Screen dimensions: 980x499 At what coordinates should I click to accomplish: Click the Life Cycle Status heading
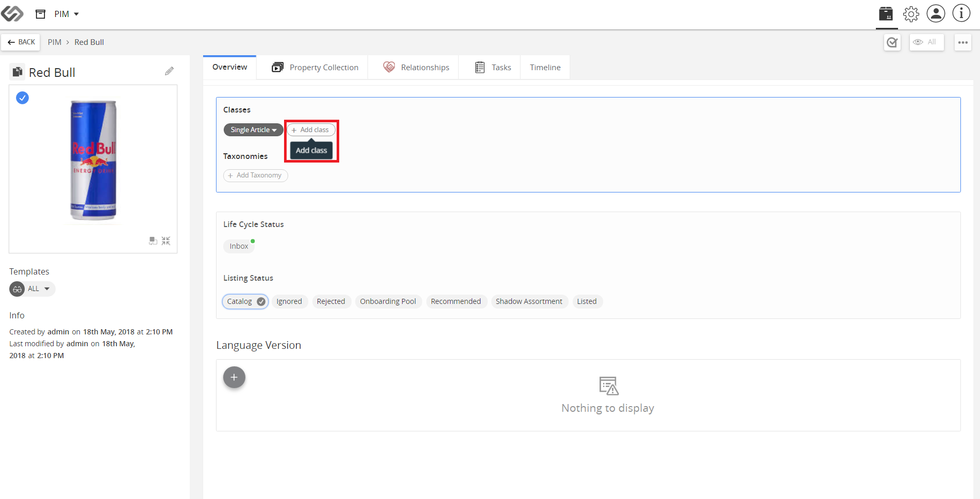coord(254,224)
